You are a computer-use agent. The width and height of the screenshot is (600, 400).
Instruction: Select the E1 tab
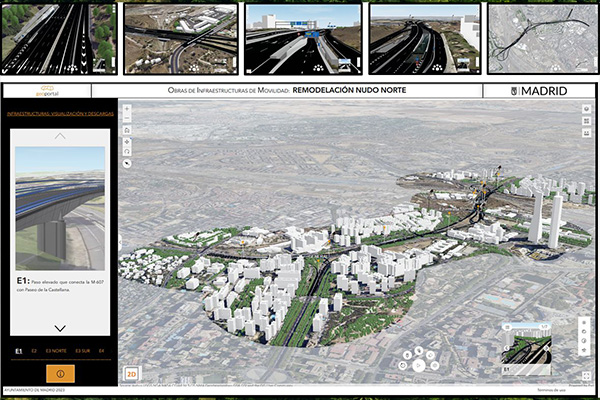[19, 351]
